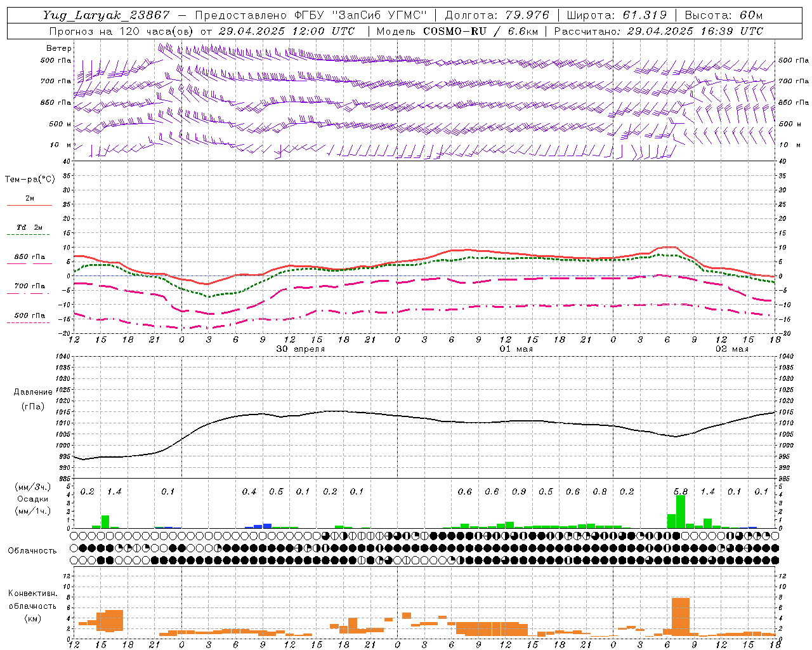Viewport: 812px width, 650px height.
Task: Select the model label COSMO-RU / 6.6км
Action: (x=481, y=31)
